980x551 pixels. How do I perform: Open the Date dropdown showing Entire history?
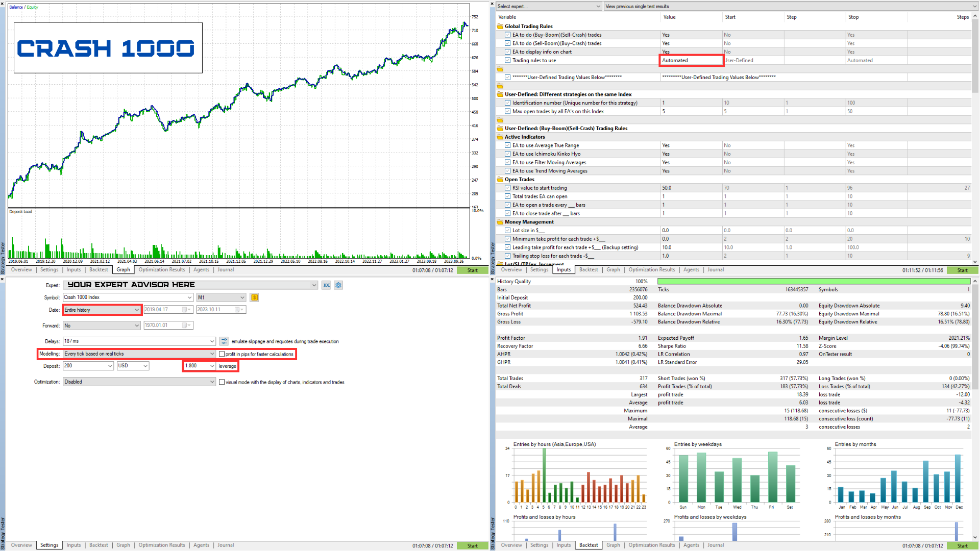pos(102,310)
